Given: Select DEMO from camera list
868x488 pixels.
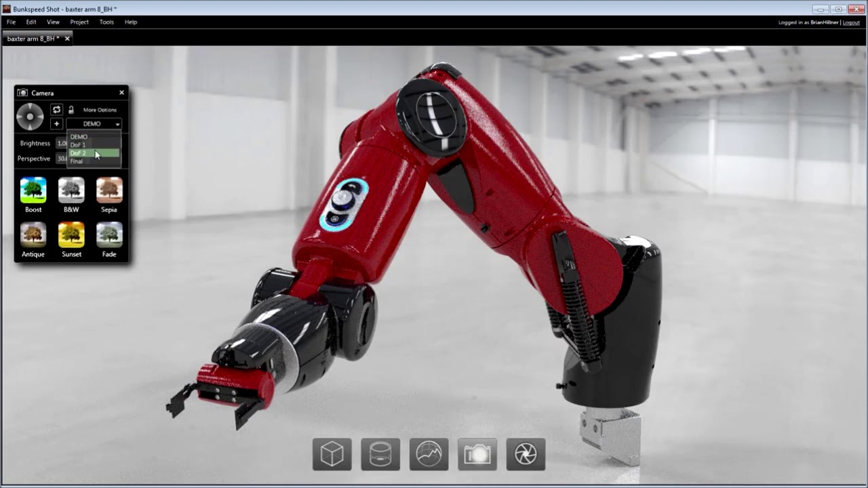Looking at the screenshot, I should click(94, 137).
